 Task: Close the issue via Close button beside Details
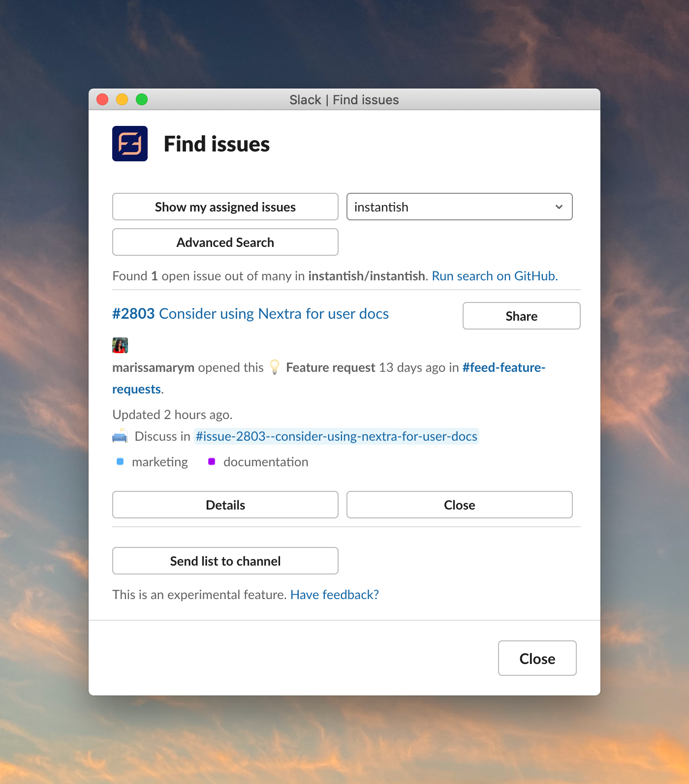point(460,505)
